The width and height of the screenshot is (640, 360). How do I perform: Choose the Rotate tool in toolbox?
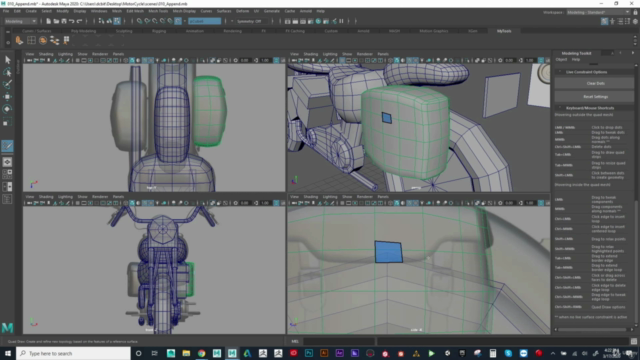point(7,109)
